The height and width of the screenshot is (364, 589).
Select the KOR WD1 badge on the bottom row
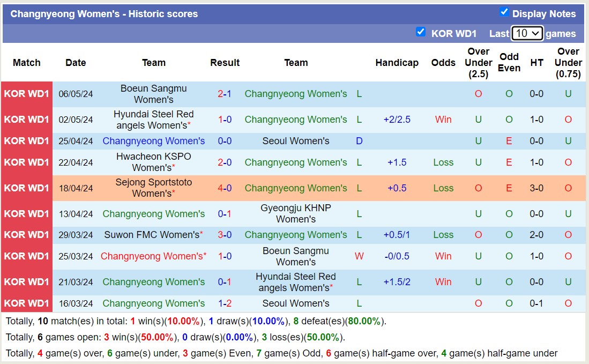(26, 303)
